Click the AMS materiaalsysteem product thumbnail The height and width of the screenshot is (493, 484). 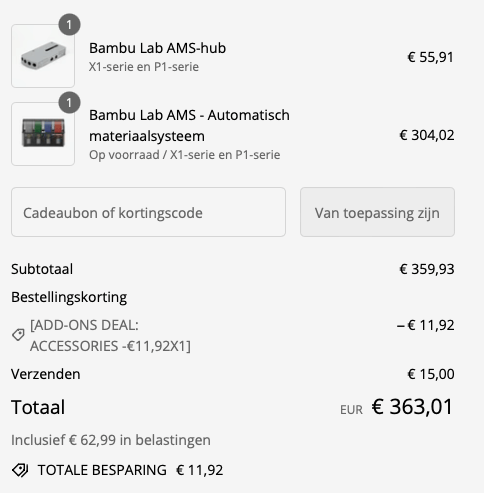(43, 134)
